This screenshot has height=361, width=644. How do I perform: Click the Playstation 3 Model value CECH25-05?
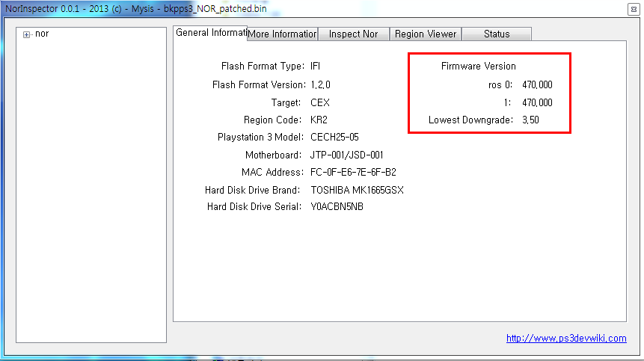334,138
